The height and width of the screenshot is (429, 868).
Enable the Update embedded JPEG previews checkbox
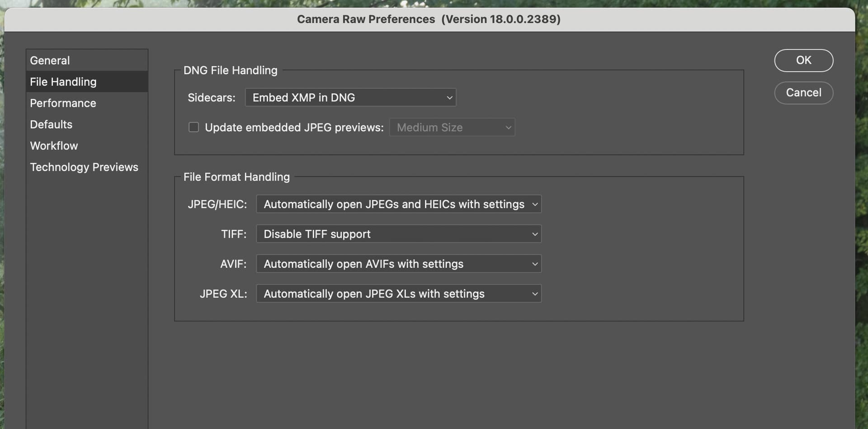[193, 127]
